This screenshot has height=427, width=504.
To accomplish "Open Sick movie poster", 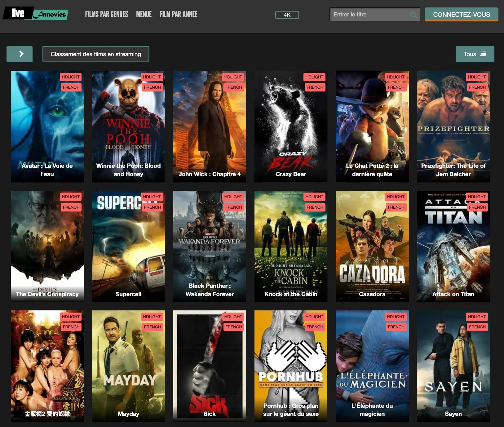I will [x=210, y=366].
